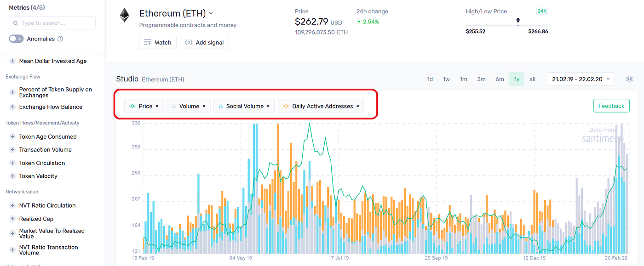This screenshot has height=266, width=644.
Task: Open the date range 21.02.19 - 22.02.20 picker
Action: click(x=581, y=79)
